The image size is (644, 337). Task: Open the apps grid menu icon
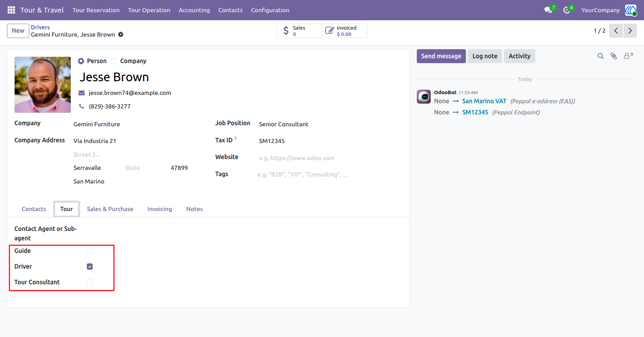11,10
